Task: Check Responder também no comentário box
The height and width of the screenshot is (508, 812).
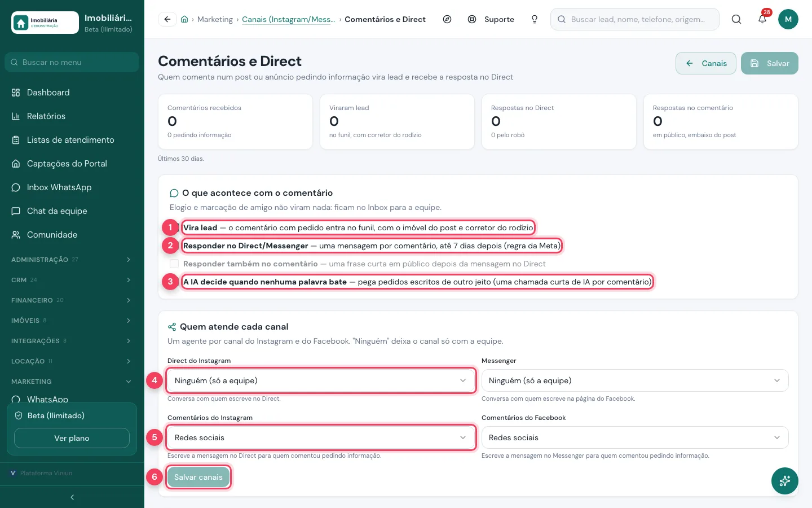Action: point(174,264)
